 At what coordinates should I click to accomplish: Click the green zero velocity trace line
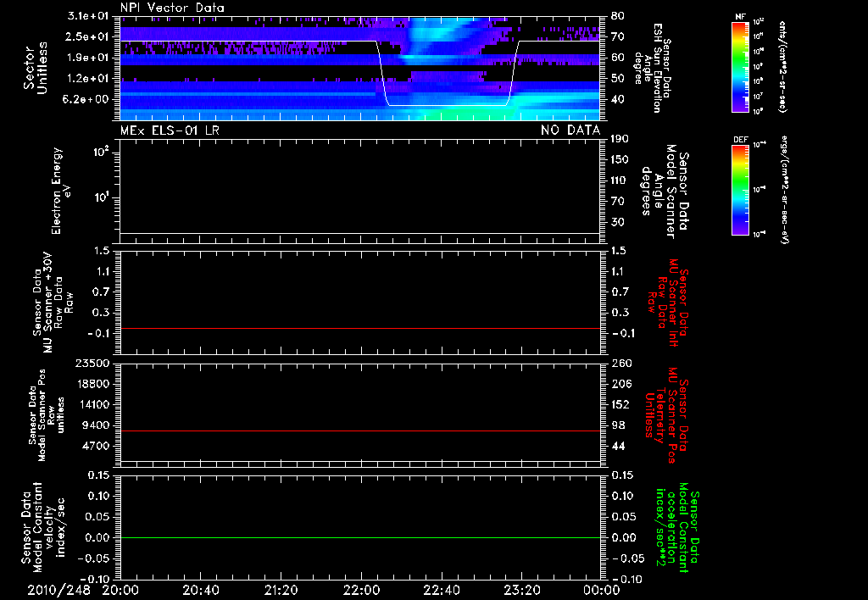point(360,537)
